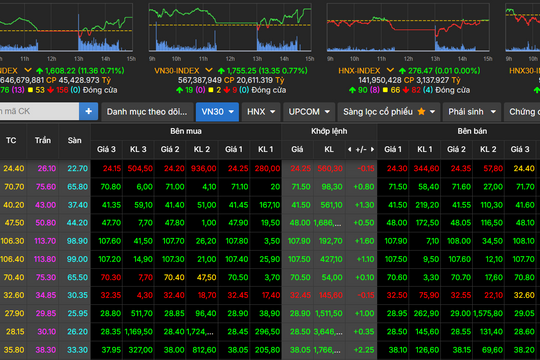The image size is (540, 360).
Task: Click the matched price cell 107.90
Action: (299, 241)
